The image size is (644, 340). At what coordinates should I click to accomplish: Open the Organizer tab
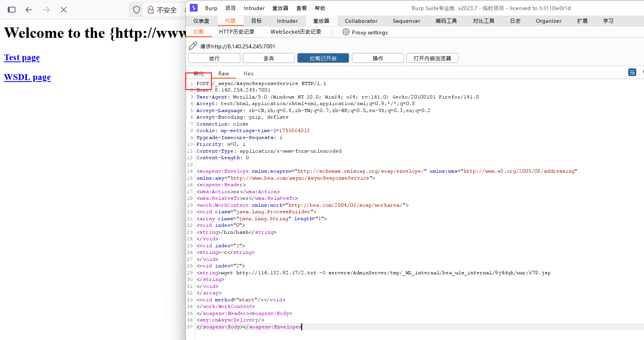549,21
